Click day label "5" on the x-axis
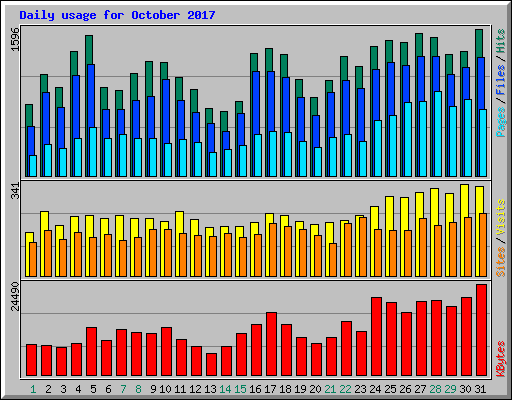The height and width of the screenshot is (400, 512). tap(93, 389)
